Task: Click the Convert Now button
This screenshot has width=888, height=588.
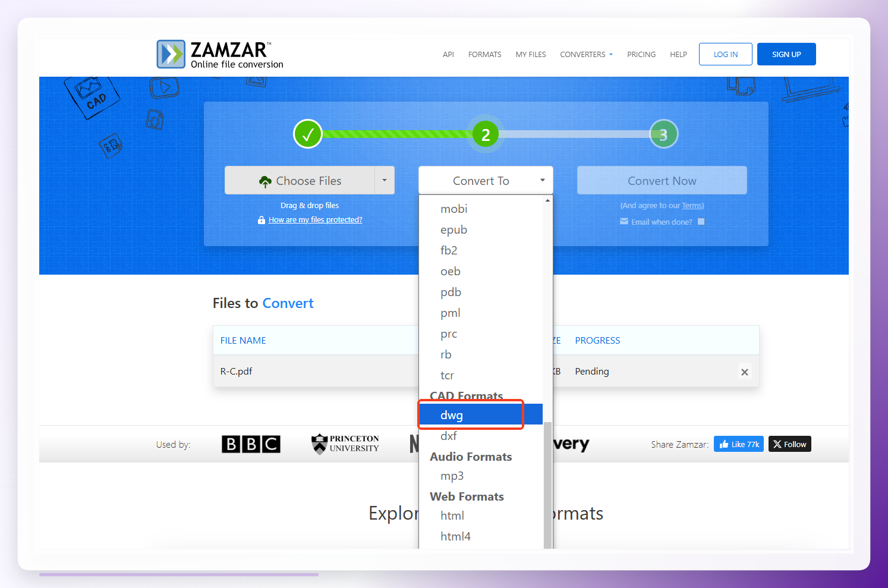Action: pyautogui.click(x=662, y=180)
